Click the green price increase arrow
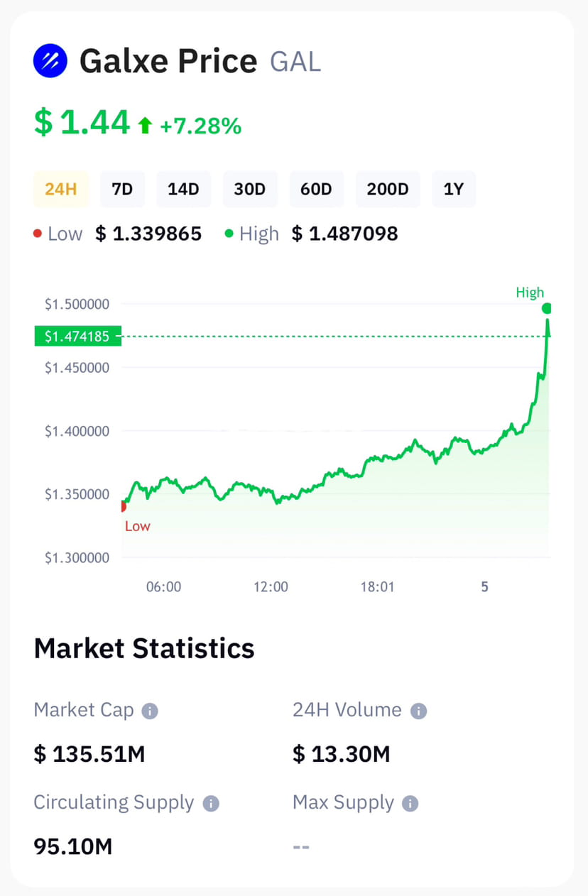Screen dimensions: 588x896 point(144,124)
